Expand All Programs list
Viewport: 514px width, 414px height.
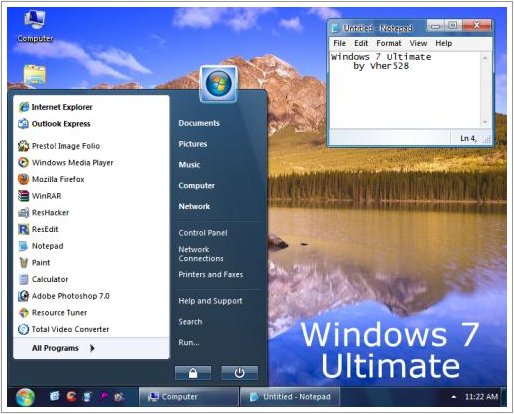[x=63, y=348]
